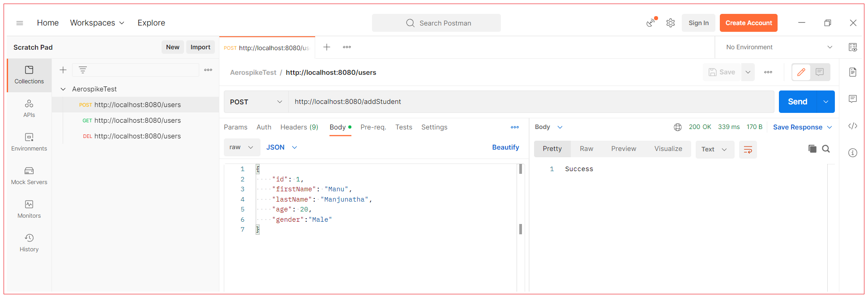This screenshot has height=297, width=868.
Task: Open the Mock Servers sidebar panel
Action: 29,176
